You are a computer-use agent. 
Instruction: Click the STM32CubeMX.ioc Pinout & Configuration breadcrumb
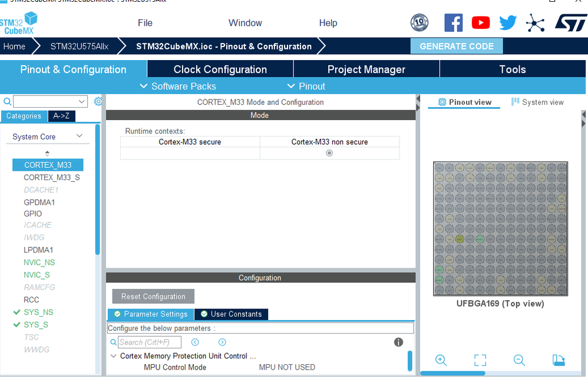tap(224, 46)
